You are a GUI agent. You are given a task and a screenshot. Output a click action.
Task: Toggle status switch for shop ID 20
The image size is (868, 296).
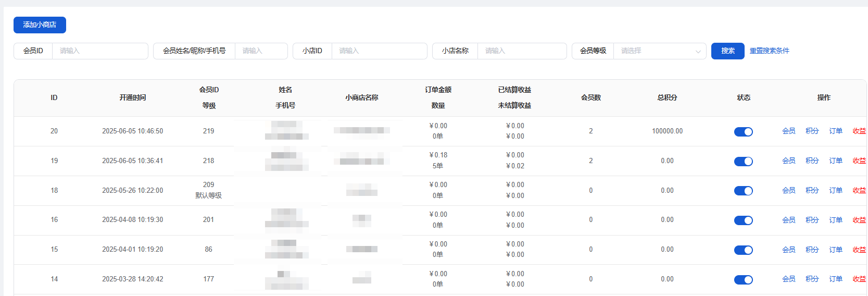point(743,132)
